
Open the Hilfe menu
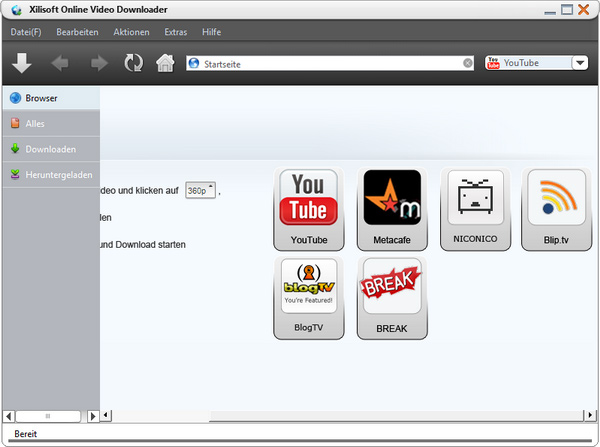(212, 32)
